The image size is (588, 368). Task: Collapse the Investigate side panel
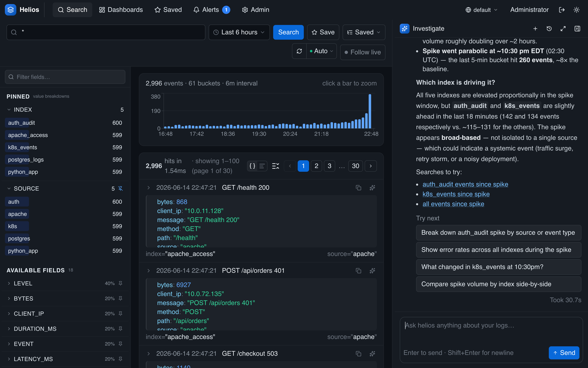tap(577, 29)
